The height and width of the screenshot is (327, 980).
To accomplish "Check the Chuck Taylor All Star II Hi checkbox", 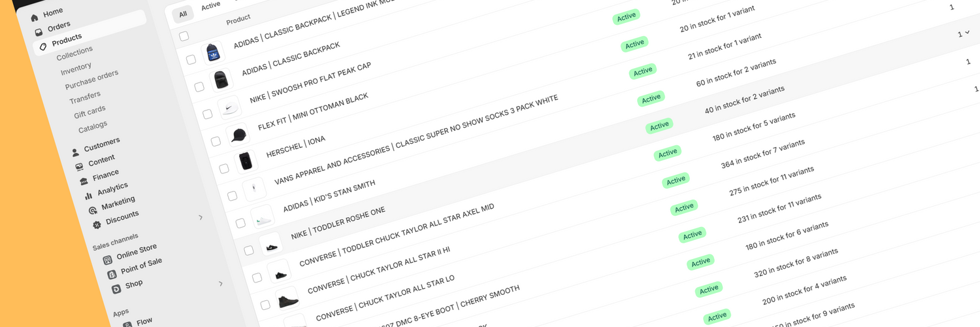I will 265,305.
